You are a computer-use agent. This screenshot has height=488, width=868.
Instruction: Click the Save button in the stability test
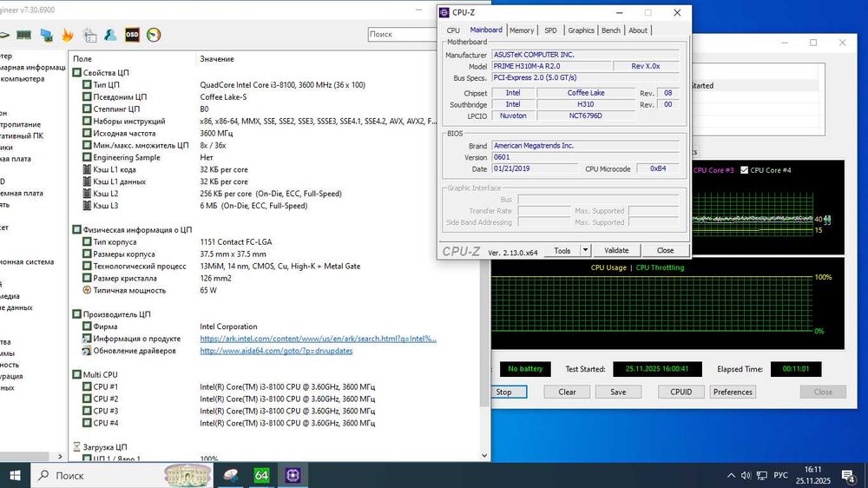(618, 392)
